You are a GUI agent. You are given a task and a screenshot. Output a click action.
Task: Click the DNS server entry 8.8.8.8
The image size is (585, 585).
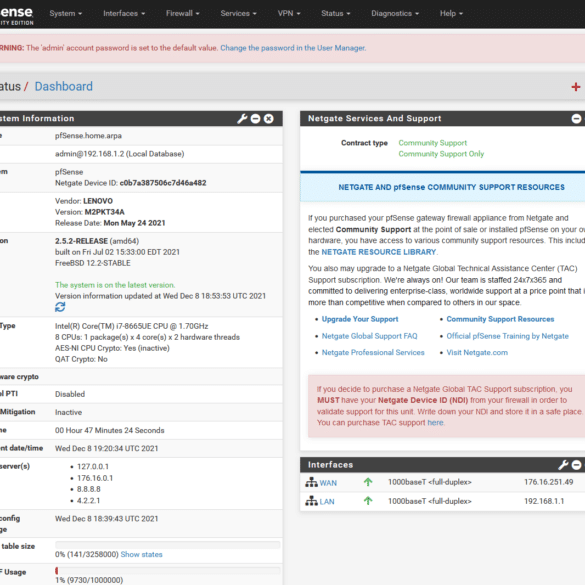tap(88, 489)
